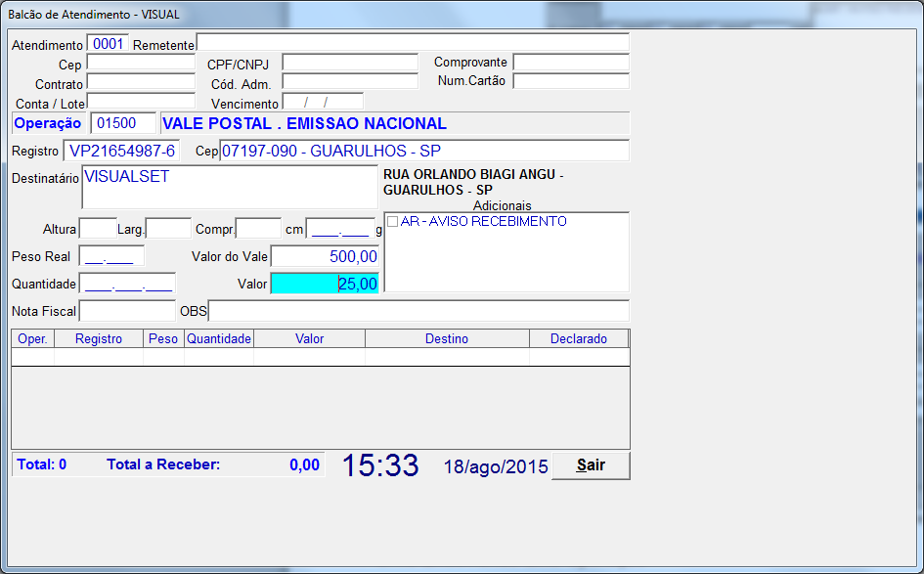The image size is (924, 574).
Task: Click the 15:33 clock display
Action: point(380,465)
